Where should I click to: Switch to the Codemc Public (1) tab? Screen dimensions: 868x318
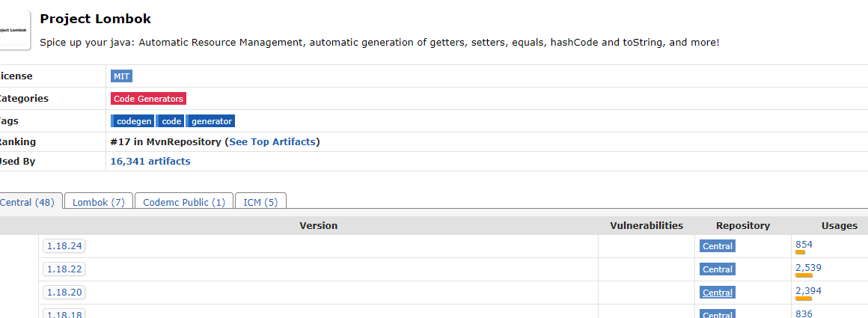coord(184,202)
